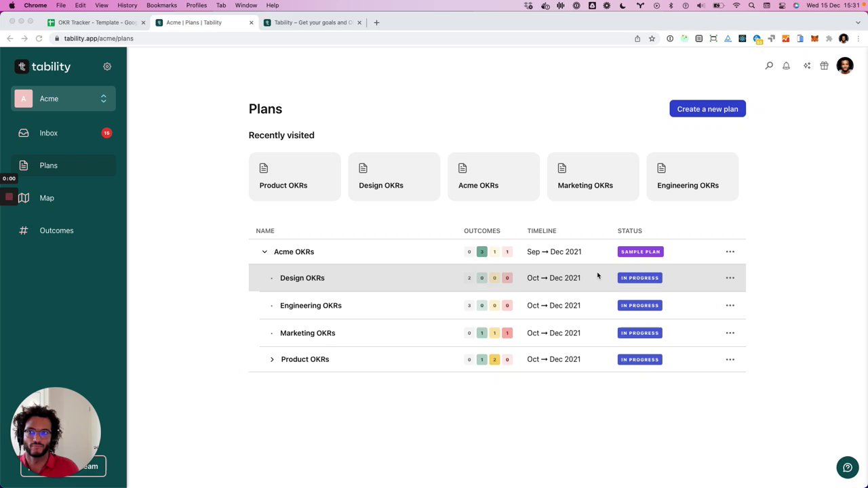Click yellow outcomes count on Product OKRs row
Screen dimensions: 868x488
pyautogui.click(x=494, y=359)
